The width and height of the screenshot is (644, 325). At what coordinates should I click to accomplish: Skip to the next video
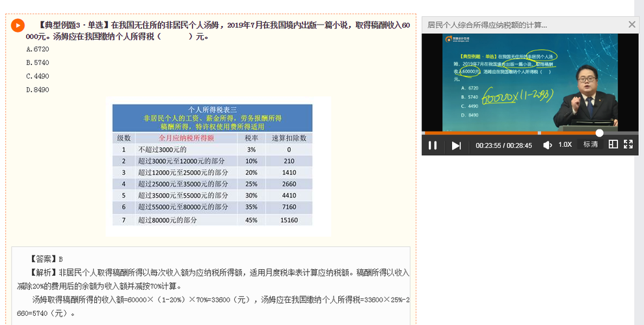pos(456,145)
